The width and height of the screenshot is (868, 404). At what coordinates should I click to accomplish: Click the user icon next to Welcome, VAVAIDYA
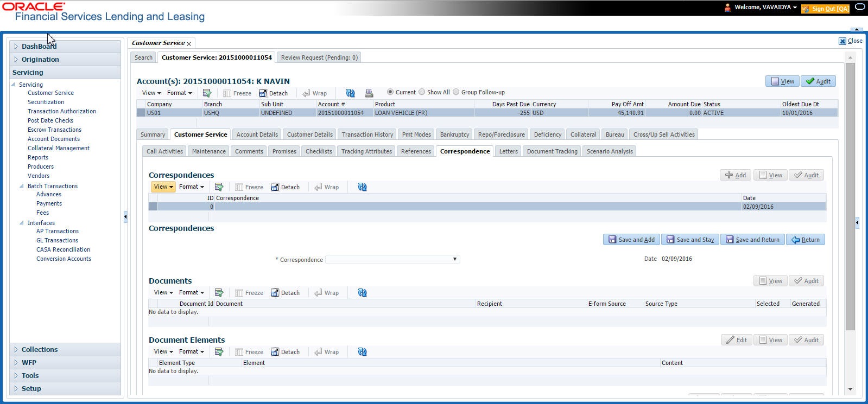tap(727, 8)
